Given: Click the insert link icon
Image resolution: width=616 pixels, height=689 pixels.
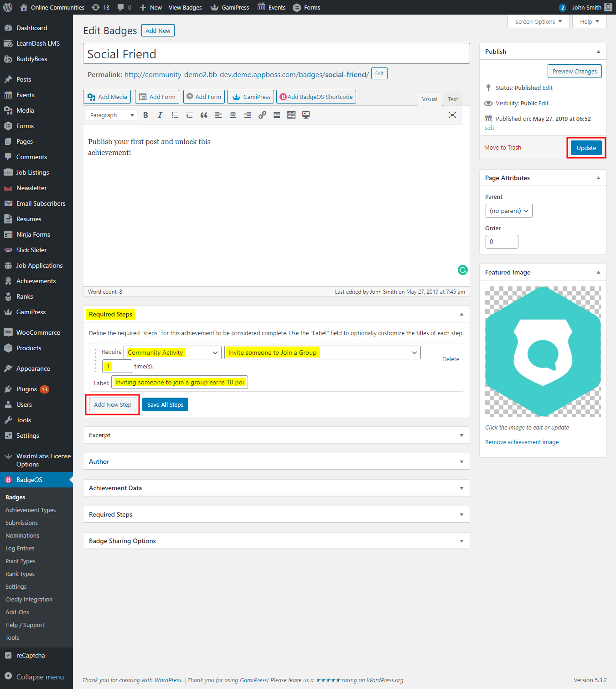Looking at the screenshot, I should (x=262, y=115).
